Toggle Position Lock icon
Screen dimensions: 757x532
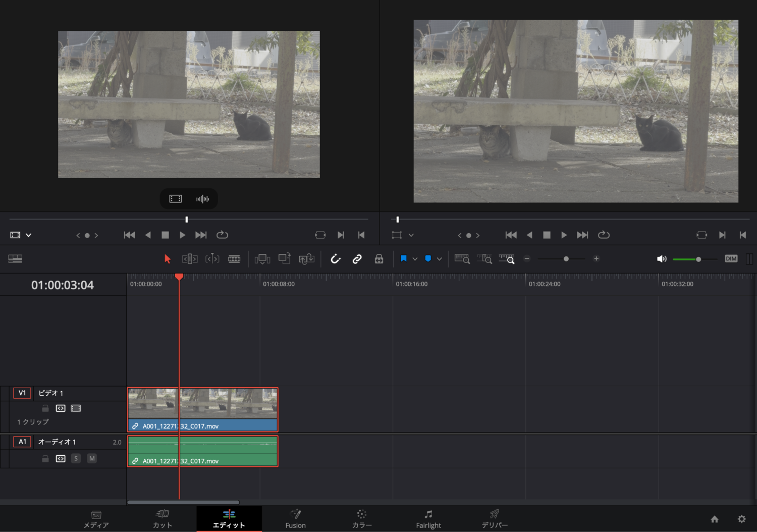point(379,259)
